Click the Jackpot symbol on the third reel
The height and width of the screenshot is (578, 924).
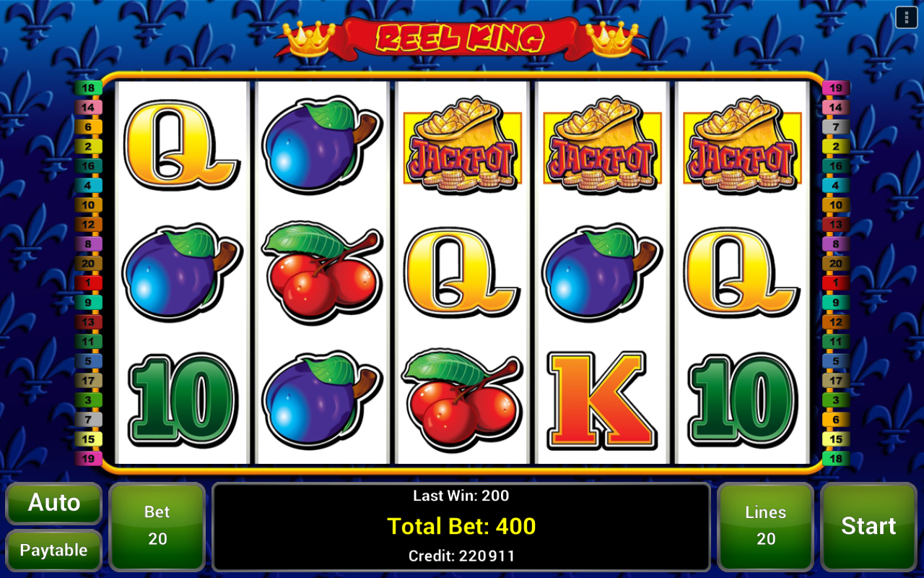[462, 147]
